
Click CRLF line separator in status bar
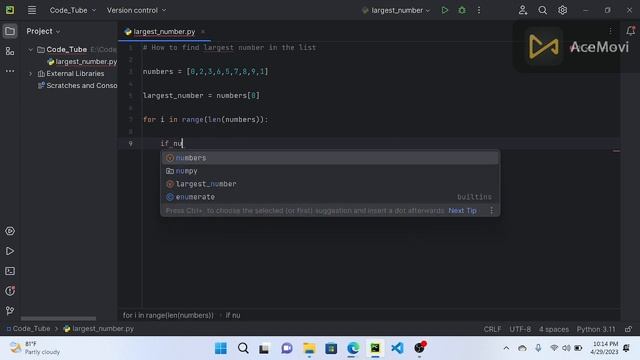tap(492, 329)
